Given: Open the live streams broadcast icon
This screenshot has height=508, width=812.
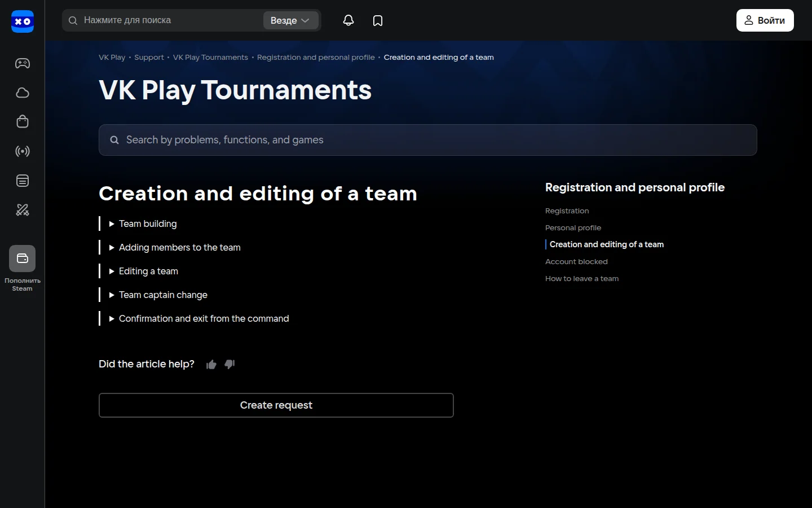Looking at the screenshot, I should point(23,151).
